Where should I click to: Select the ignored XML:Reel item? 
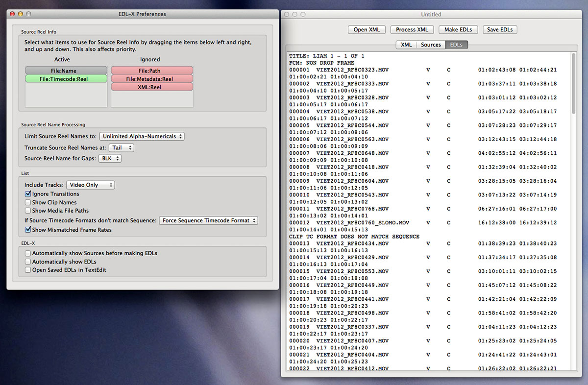152,87
